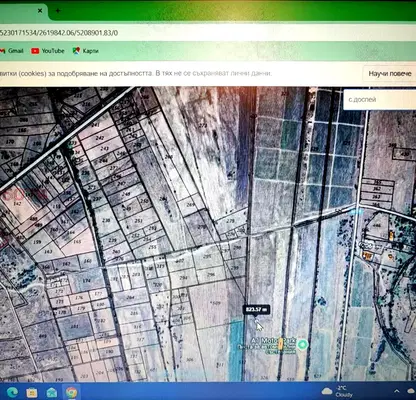Click the browser address bar URL
The width and height of the screenshot is (416, 400).
tap(59, 33)
